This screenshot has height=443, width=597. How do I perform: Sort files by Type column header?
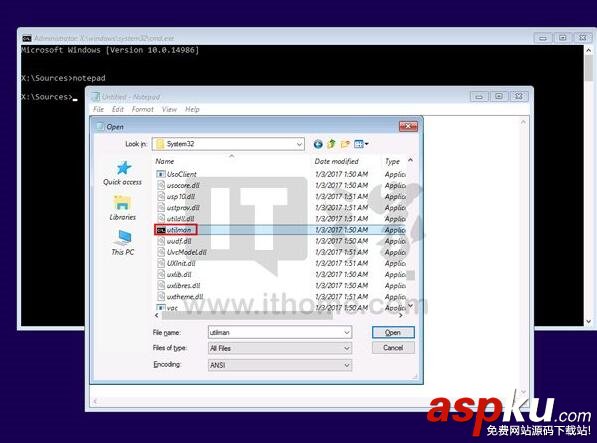click(x=394, y=161)
